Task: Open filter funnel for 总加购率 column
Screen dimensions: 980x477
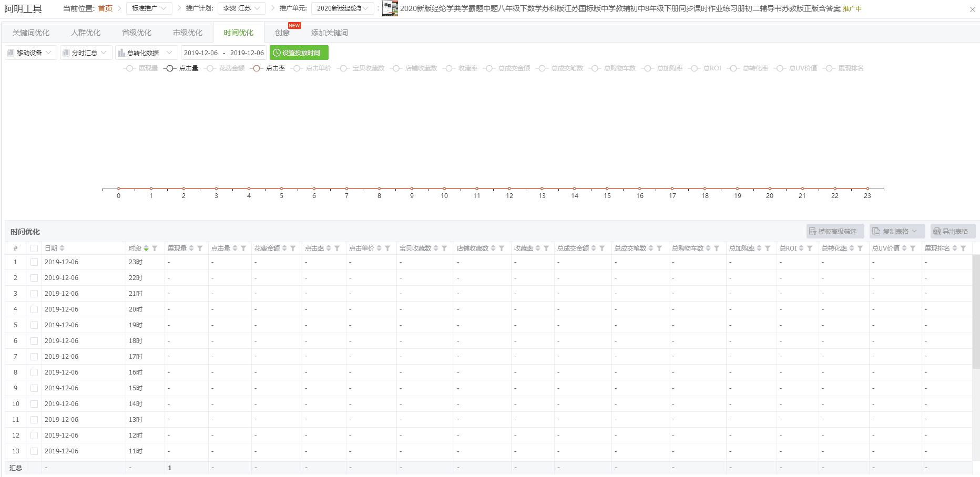Action: (x=768, y=248)
